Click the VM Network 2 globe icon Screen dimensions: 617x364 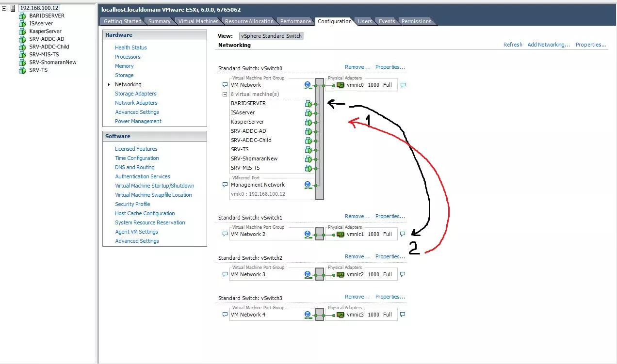(x=308, y=234)
